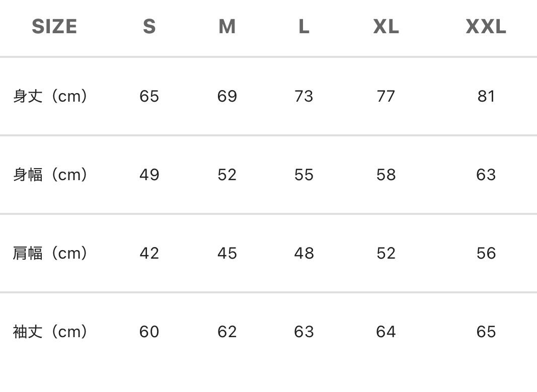Select the XXL size column header
Viewport: 537px width, 392px height.
click(x=486, y=27)
